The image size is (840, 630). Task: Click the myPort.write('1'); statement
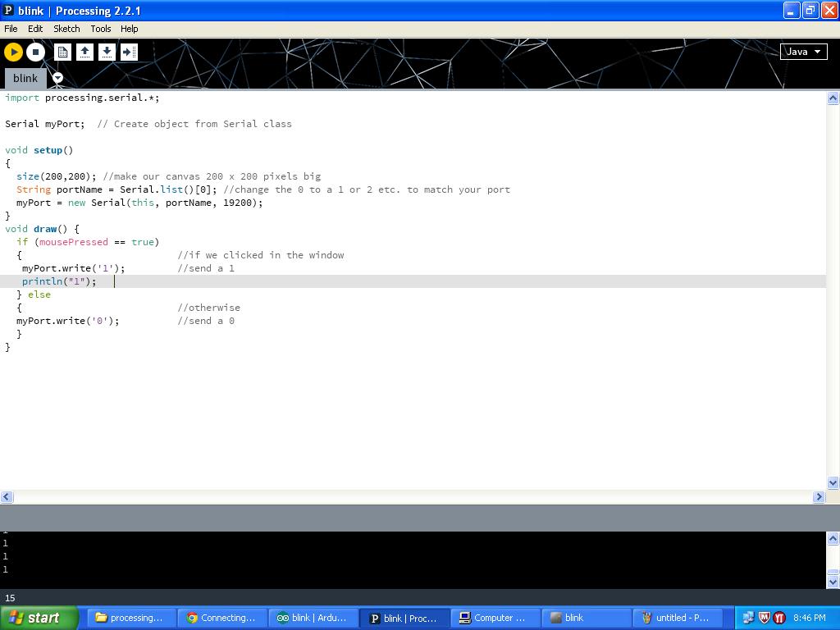click(x=73, y=268)
